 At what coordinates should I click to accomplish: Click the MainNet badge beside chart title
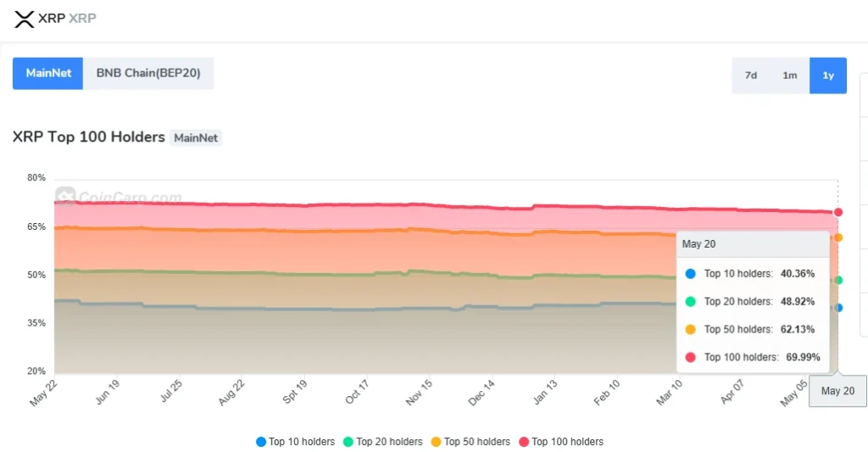[x=196, y=138]
